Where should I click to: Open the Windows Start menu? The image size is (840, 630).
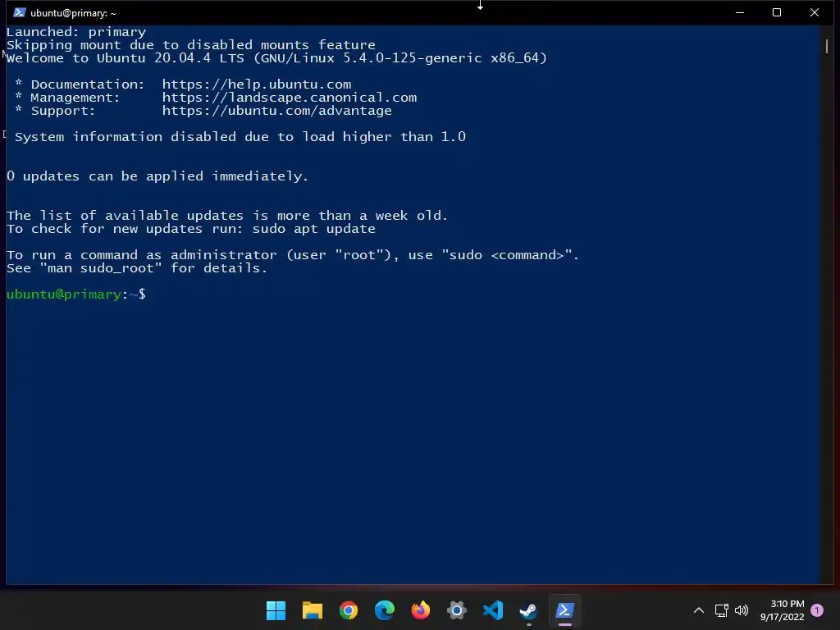[276, 610]
